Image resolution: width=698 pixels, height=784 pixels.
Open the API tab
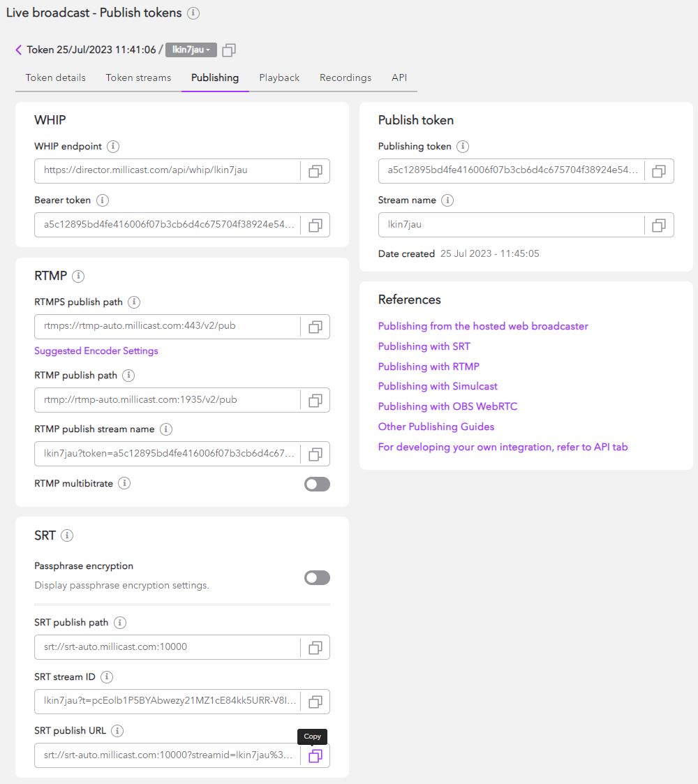[399, 77]
